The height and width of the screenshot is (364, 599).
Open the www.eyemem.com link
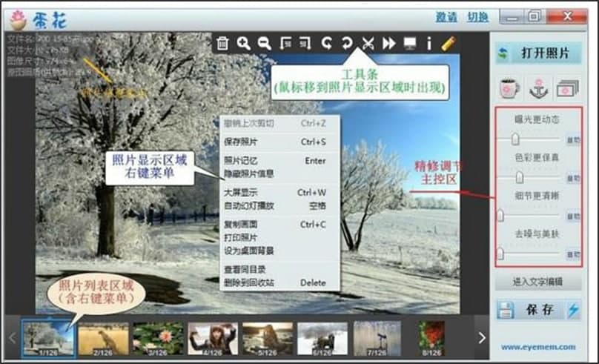tap(538, 347)
